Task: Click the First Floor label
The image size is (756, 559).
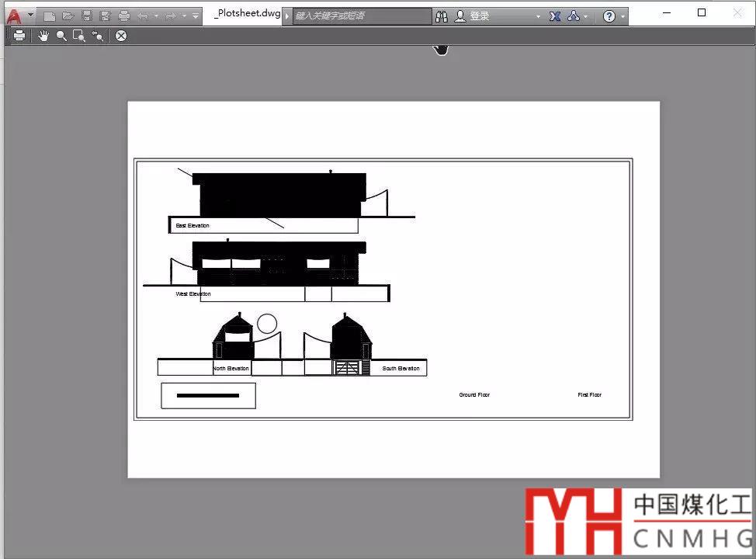Action: (590, 394)
